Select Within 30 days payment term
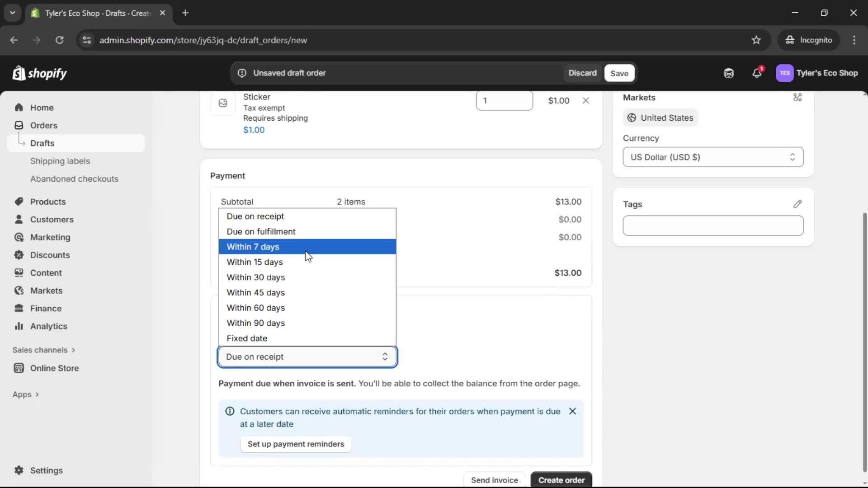 tap(256, 277)
